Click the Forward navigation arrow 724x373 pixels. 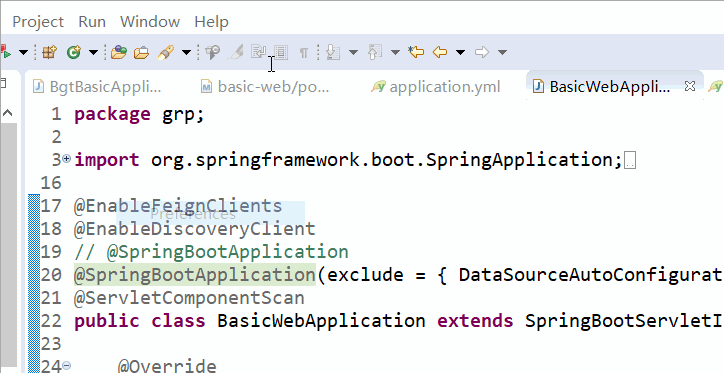point(482,52)
